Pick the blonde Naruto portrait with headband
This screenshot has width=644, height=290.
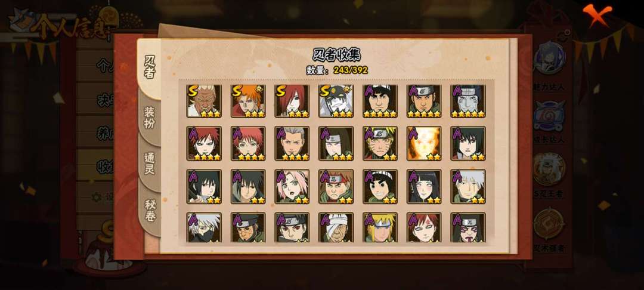(380, 143)
